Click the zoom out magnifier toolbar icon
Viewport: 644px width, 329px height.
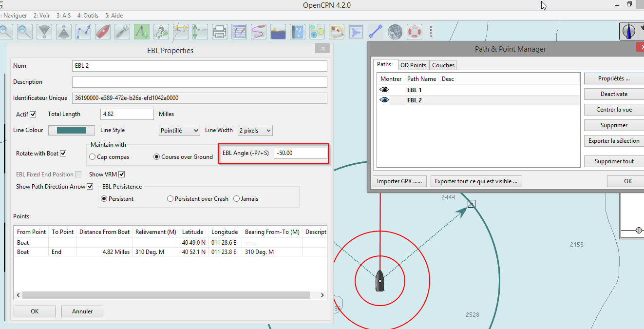pyautogui.click(x=25, y=32)
